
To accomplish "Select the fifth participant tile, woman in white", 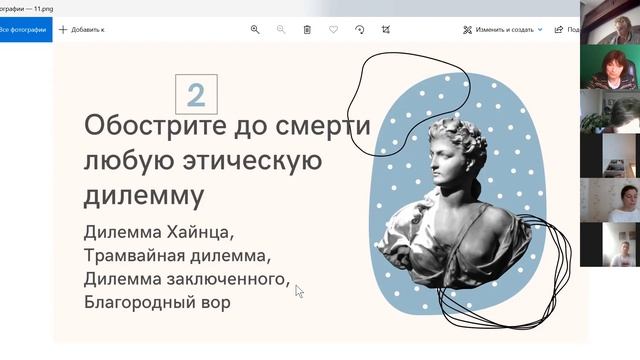I will (610, 200).
